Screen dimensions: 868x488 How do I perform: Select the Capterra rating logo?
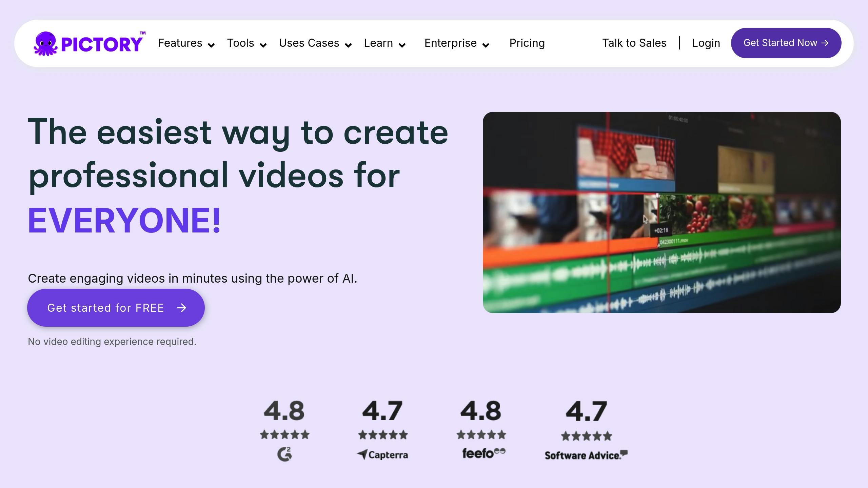(382, 454)
